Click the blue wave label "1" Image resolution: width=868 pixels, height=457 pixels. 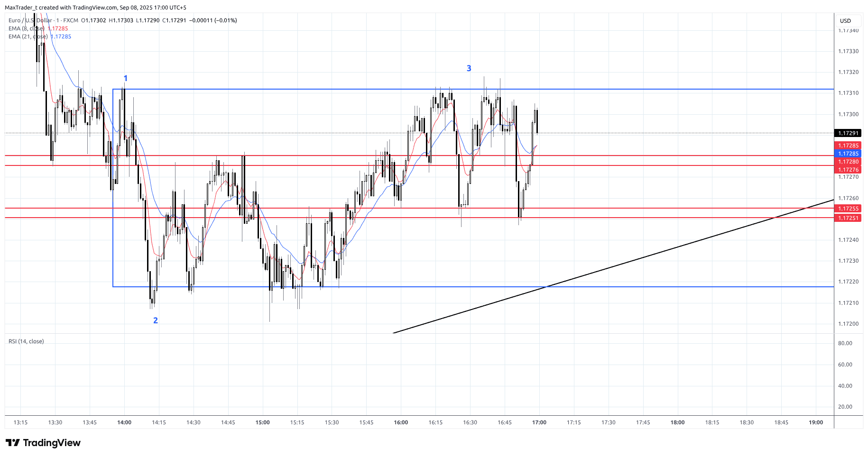(x=126, y=78)
